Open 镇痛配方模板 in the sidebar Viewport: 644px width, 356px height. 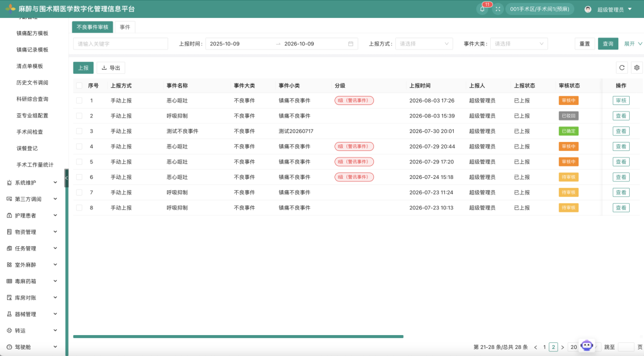click(x=32, y=33)
